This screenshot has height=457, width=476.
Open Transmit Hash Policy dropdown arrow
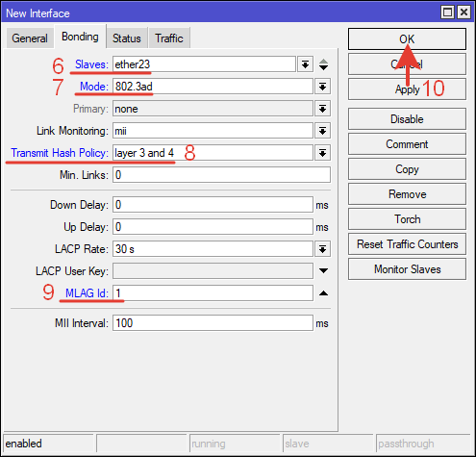(322, 153)
